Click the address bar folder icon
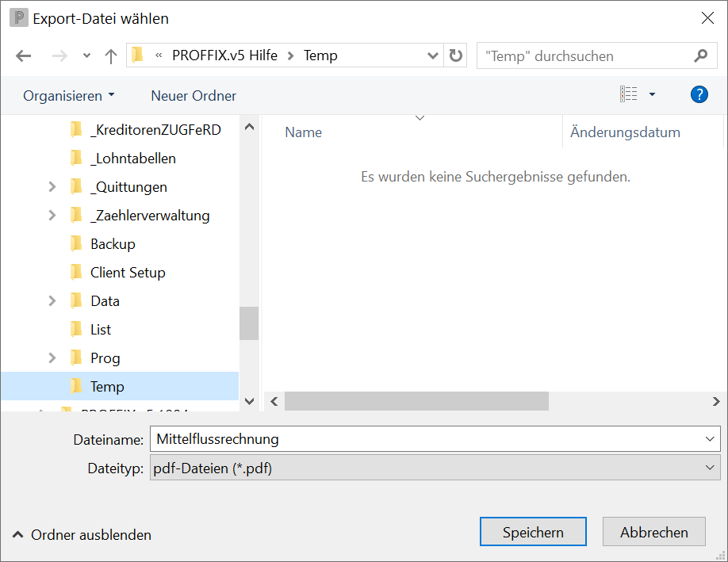This screenshot has height=562, width=728. [x=137, y=55]
